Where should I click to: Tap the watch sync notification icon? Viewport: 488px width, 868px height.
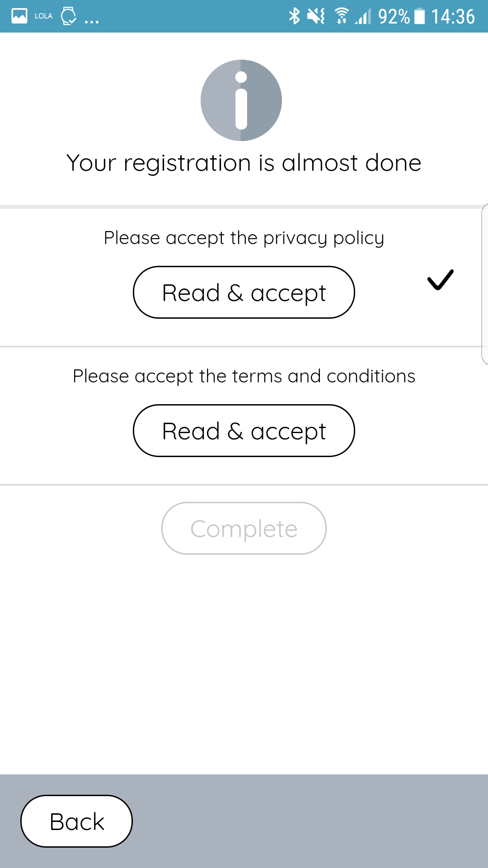(69, 16)
